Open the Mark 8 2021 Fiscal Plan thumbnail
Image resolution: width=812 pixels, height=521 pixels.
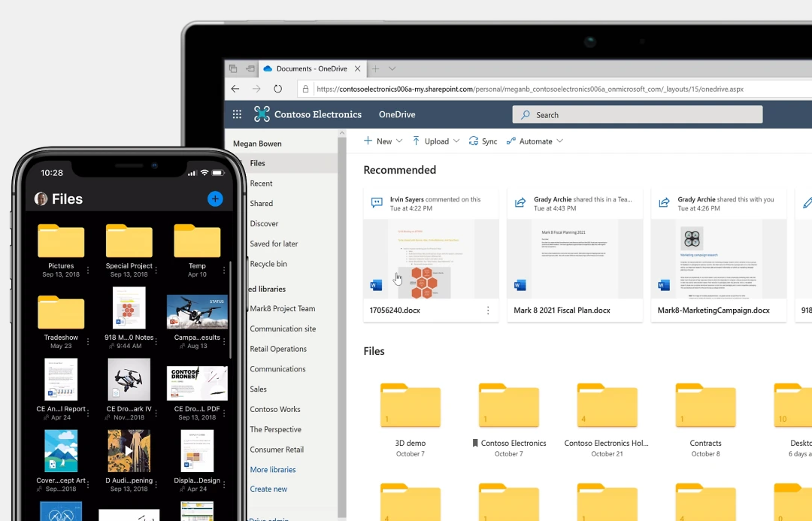(x=574, y=259)
